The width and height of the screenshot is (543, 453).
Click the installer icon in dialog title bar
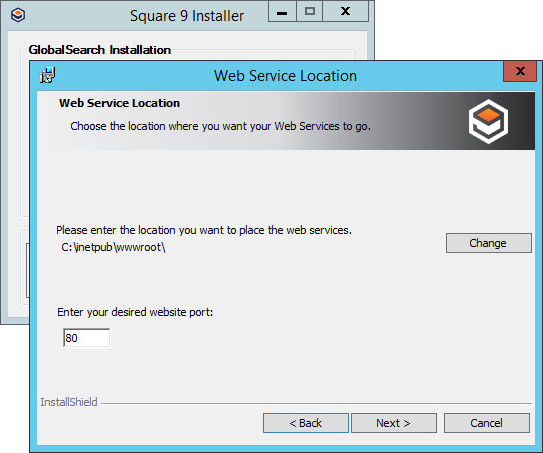pyautogui.click(x=47, y=75)
